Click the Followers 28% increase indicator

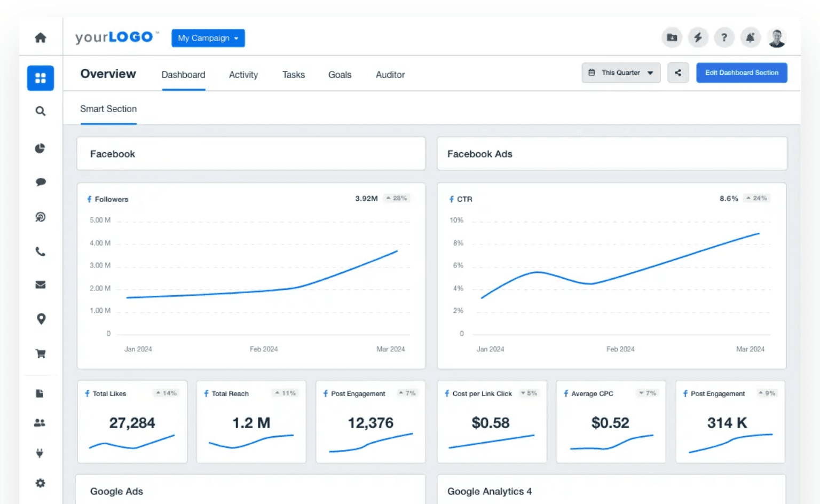(396, 198)
